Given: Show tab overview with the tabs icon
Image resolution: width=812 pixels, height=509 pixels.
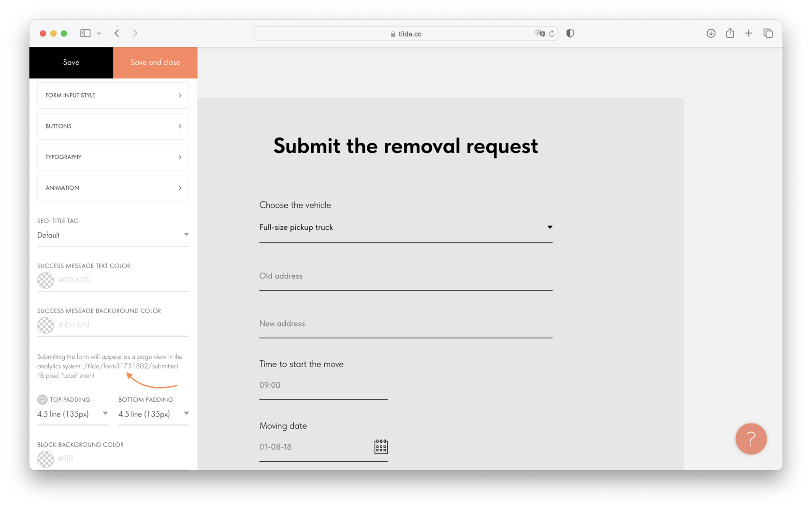Looking at the screenshot, I should pyautogui.click(x=768, y=33).
